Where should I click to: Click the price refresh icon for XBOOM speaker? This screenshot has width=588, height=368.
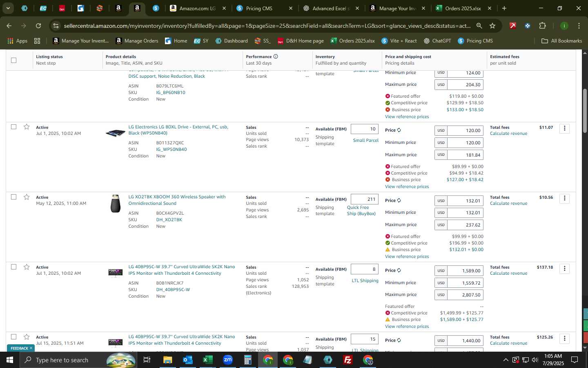399,200
